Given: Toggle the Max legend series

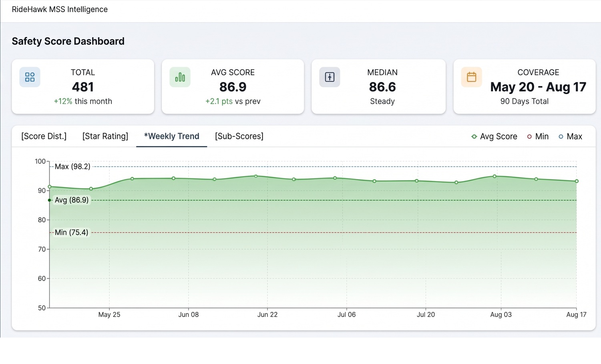Looking at the screenshot, I should (570, 137).
